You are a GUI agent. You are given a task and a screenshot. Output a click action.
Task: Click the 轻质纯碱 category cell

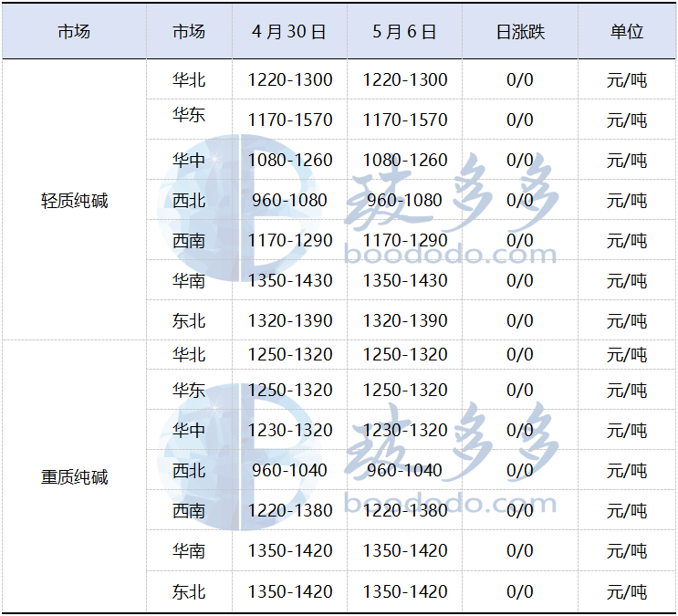[75, 201]
